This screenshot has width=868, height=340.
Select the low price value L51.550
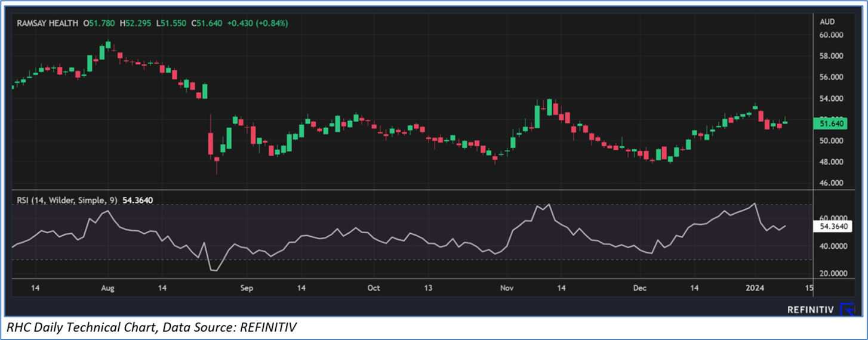(171, 23)
